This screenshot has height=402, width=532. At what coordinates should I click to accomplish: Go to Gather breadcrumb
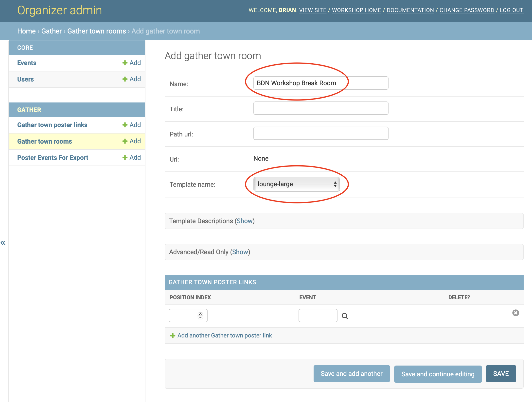tap(52, 31)
